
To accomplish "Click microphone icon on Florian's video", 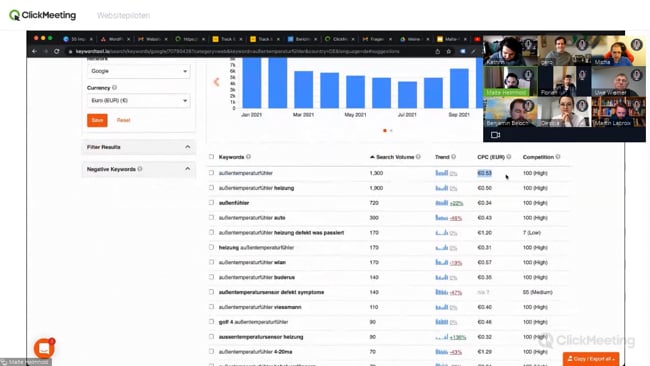I will point(582,75).
